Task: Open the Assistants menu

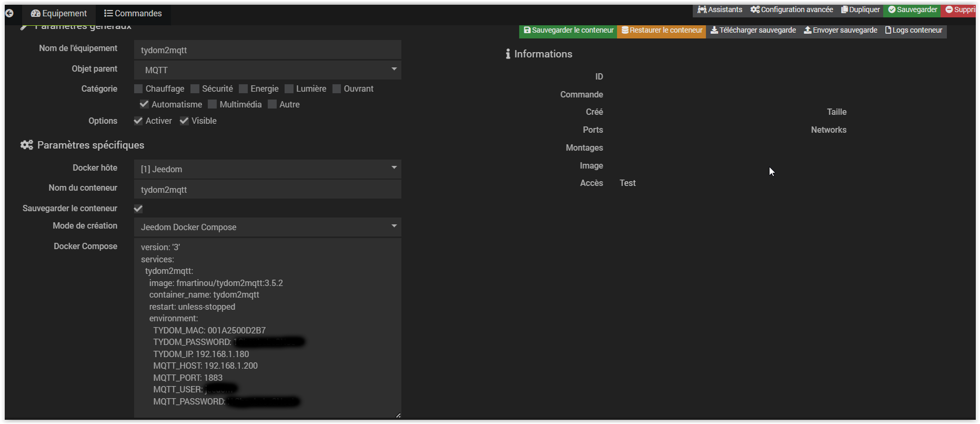Action: coord(719,9)
